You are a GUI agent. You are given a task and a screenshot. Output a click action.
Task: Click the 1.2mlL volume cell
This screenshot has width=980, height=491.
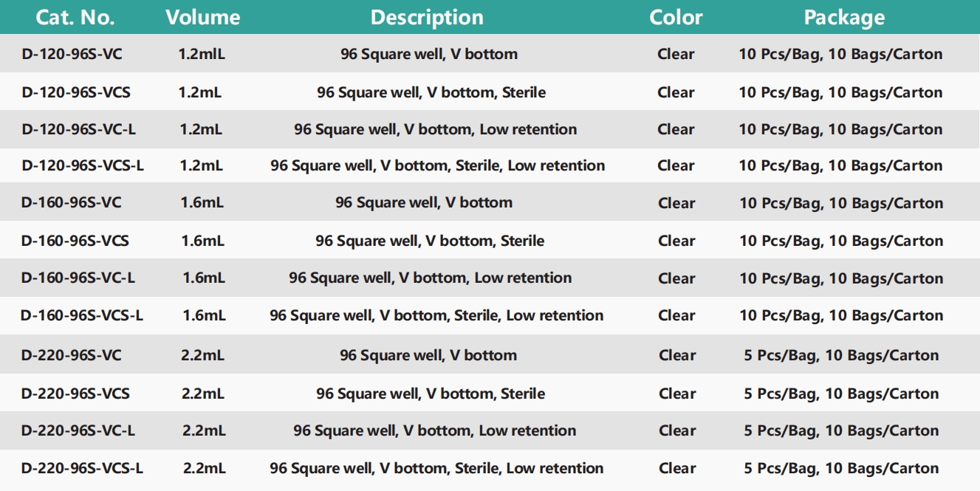(x=202, y=54)
